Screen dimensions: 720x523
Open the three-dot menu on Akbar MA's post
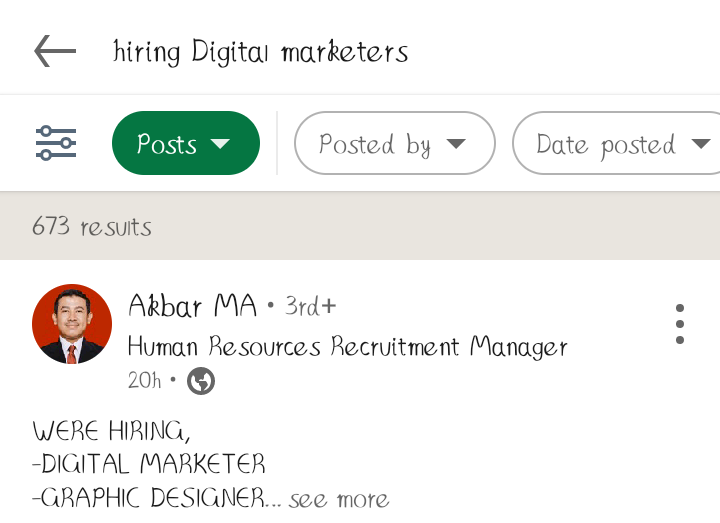tap(680, 324)
